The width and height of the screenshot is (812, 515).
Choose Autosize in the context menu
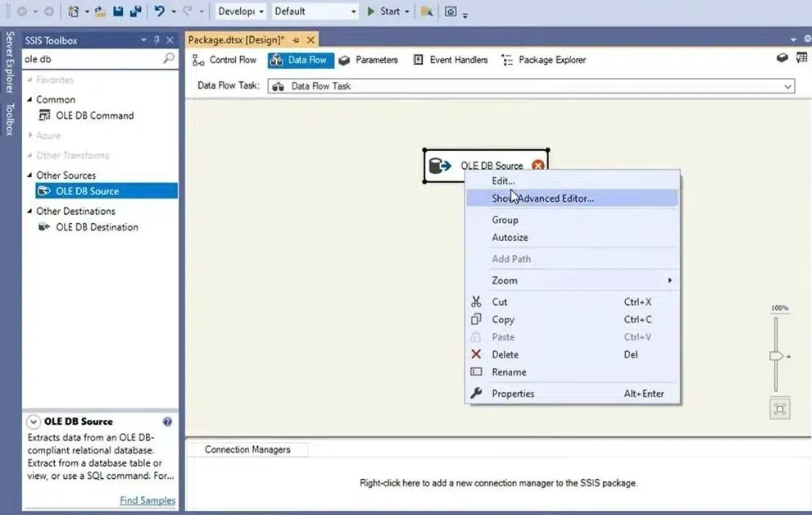tap(573, 237)
